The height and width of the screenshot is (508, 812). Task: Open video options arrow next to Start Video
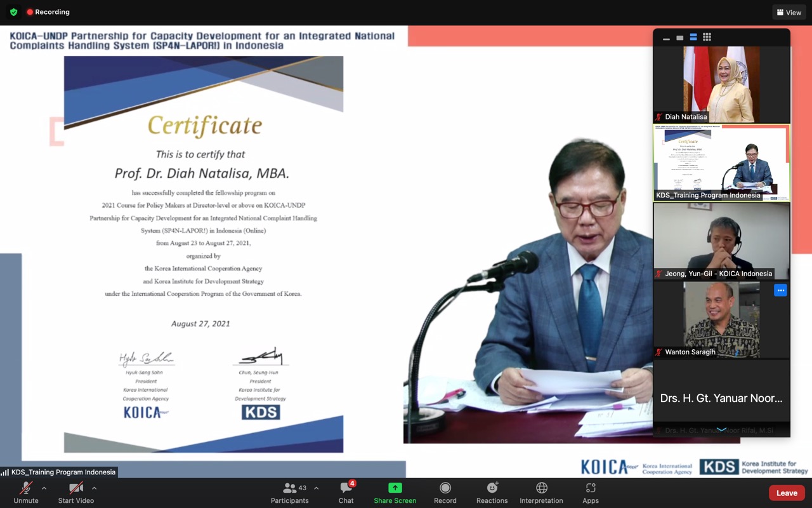tap(94, 488)
